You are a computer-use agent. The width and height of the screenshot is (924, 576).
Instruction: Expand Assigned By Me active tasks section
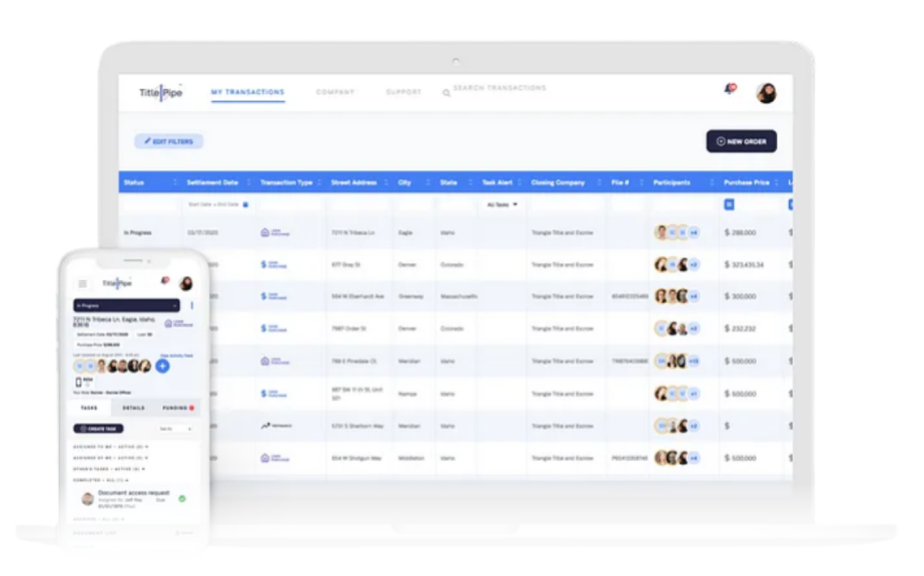(x=110, y=458)
